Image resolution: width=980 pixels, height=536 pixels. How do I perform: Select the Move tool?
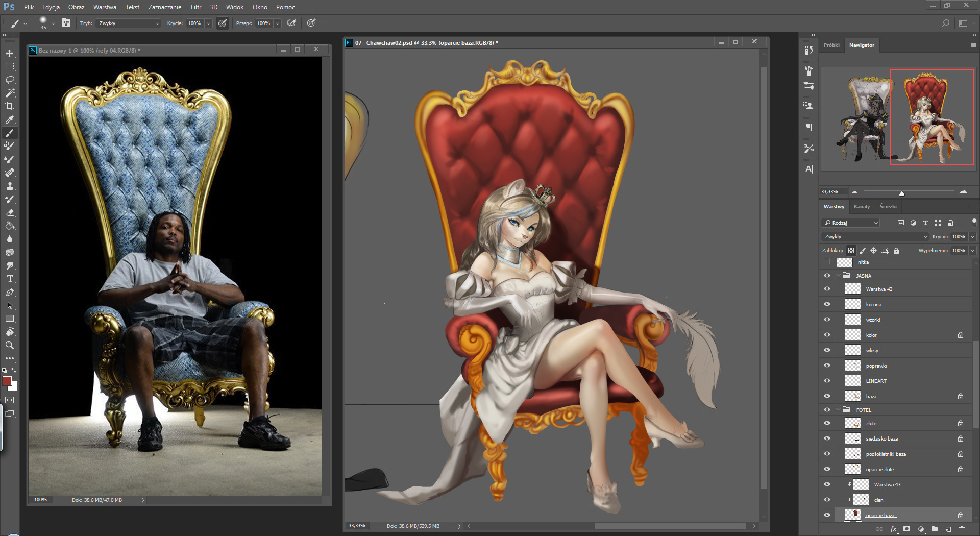[x=10, y=53]
